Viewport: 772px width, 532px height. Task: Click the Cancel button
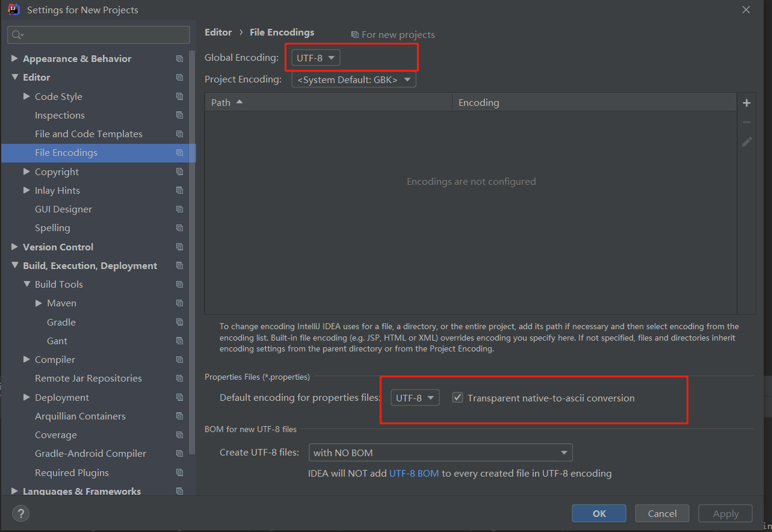click(662, 513)
